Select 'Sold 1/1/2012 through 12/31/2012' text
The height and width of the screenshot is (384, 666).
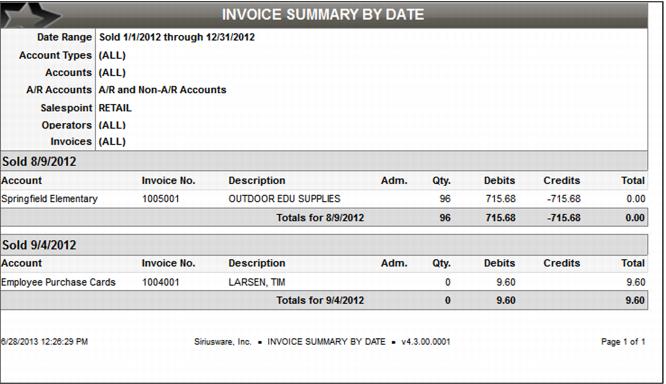[x=177, y=37]
